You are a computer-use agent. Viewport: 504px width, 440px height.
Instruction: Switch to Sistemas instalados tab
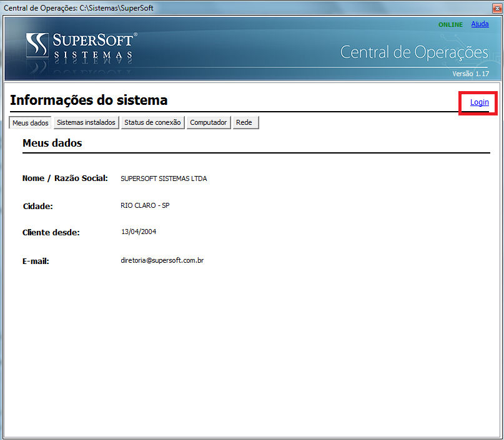(86, 122)
